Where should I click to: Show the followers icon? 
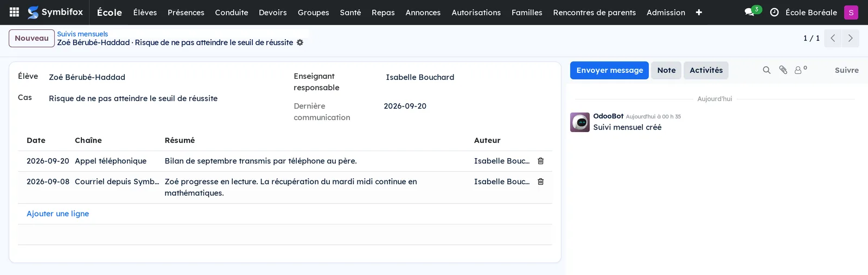pyautogui.click(x=800, y=70)
